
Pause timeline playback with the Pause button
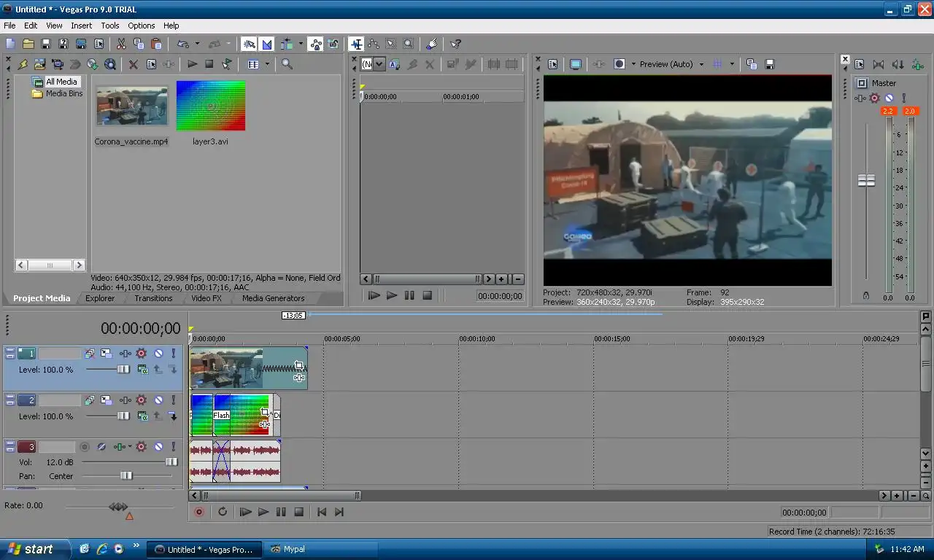click(x=281, y=512)
